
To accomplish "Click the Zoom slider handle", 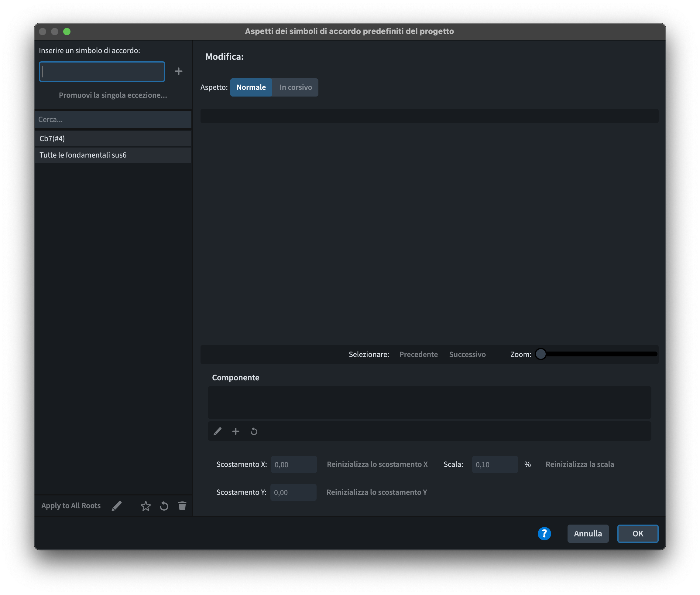I will (540, 354).
